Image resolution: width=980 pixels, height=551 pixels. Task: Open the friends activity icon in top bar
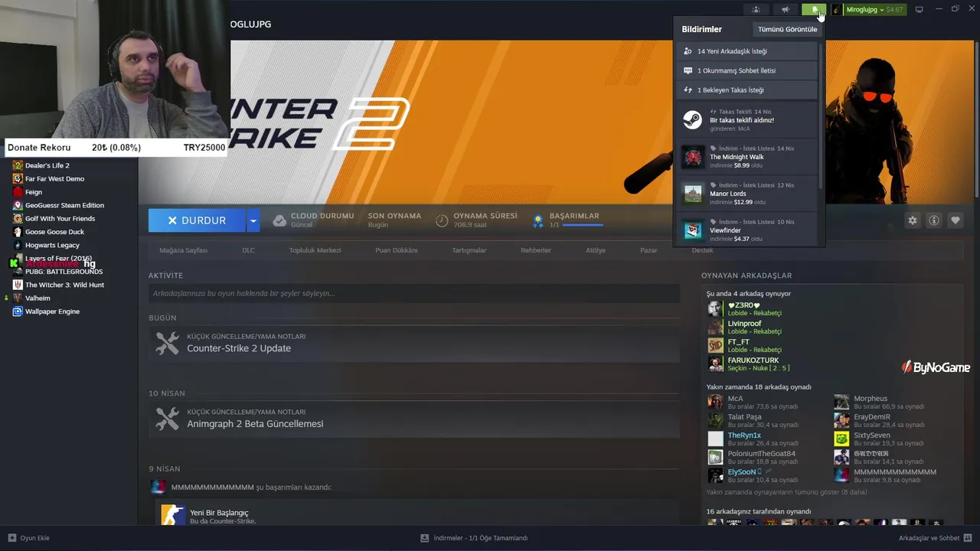pos(756,9)
